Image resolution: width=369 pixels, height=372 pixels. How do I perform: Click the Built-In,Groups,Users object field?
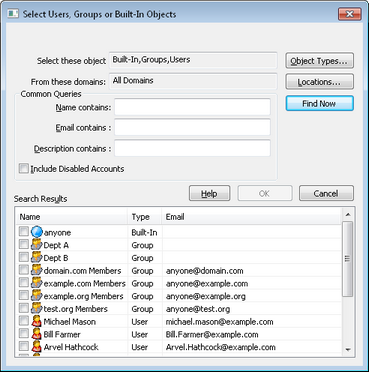coord(193,60)
